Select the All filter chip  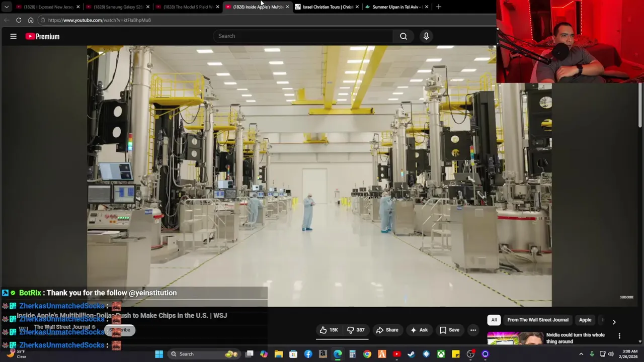(x=494, y=320)
